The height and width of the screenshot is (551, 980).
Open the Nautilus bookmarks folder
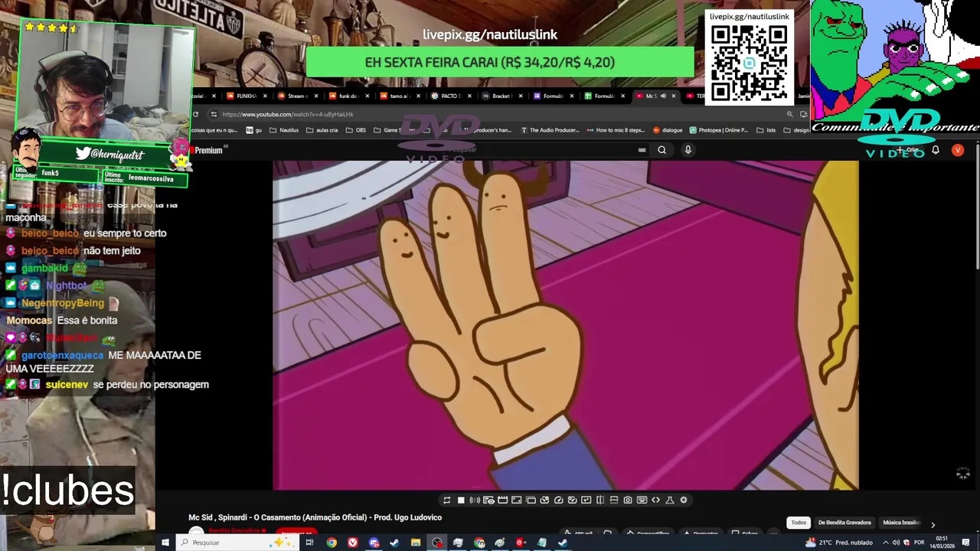coord(284,130)
